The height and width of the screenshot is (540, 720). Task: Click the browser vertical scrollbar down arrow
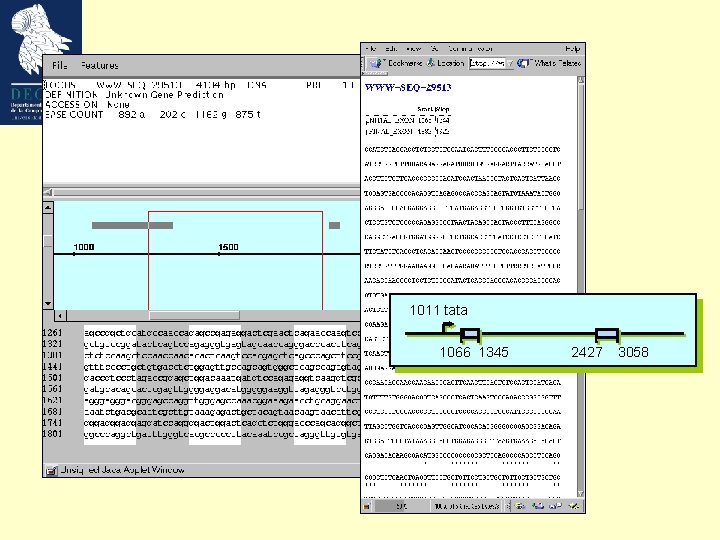tap(580, 493)
